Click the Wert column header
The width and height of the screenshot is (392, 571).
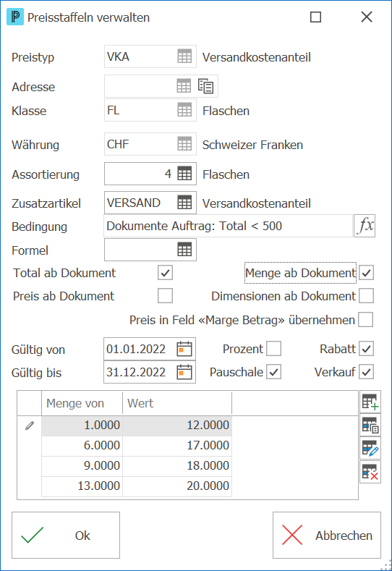[x=177, y=403]
